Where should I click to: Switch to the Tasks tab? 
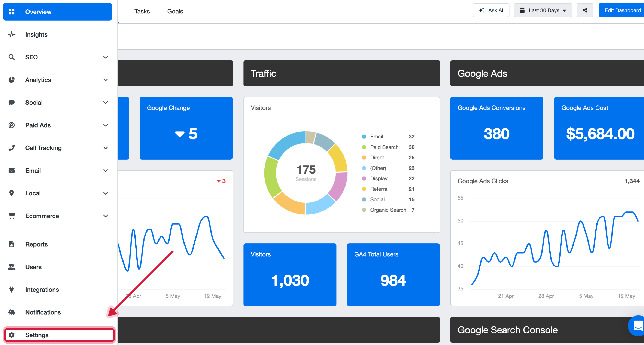coord(142,11)
